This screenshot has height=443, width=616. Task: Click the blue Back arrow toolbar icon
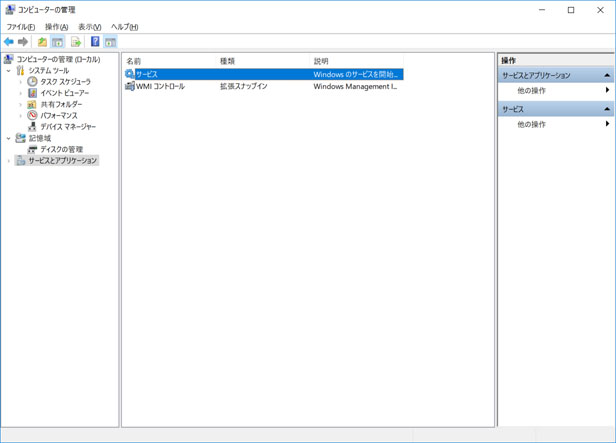click(x=9, y=42)
